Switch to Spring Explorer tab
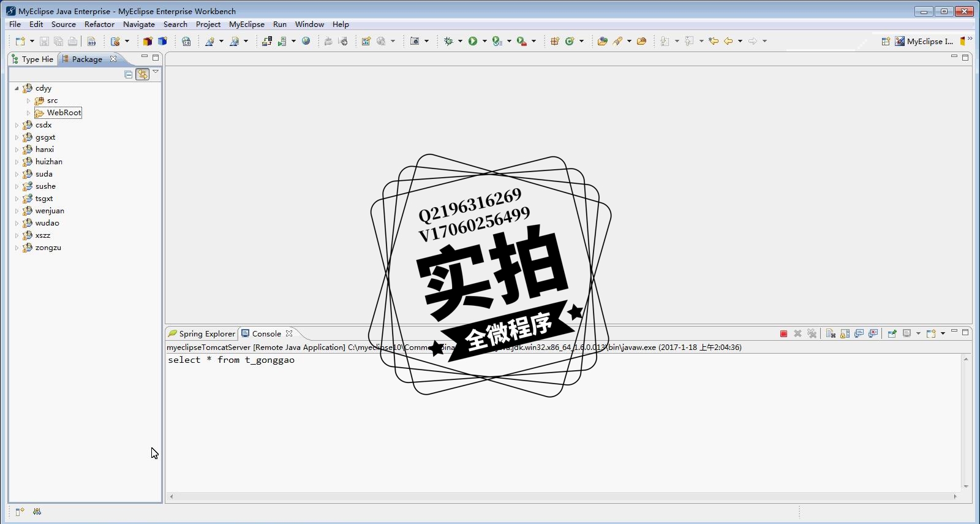Image resolution: width=980 pixels, height=524 pixels. tap(202, 333)
